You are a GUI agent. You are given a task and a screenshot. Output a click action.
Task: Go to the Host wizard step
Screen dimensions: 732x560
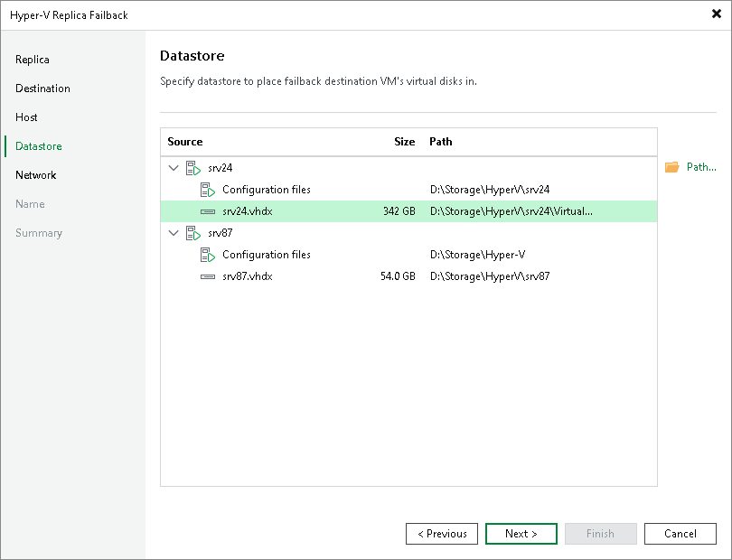(x=26, y=117)
